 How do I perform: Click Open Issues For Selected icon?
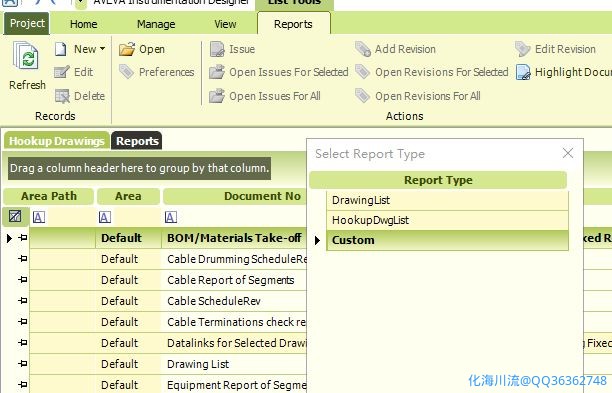(217, 72)
